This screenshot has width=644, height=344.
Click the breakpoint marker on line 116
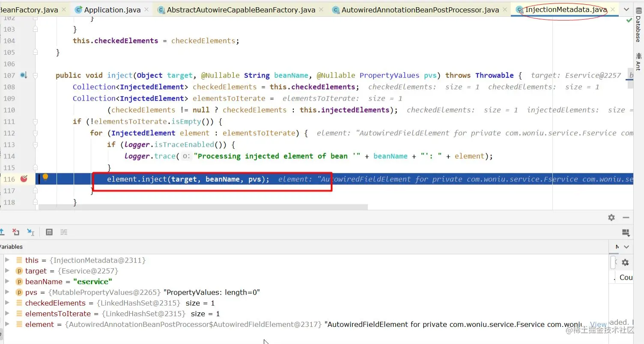click(24, 179)
